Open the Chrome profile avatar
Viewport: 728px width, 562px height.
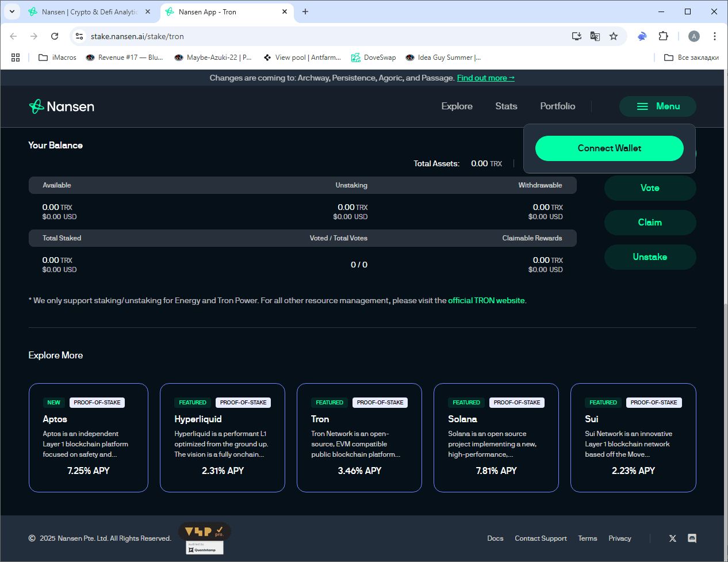click(x=694, y=36)
